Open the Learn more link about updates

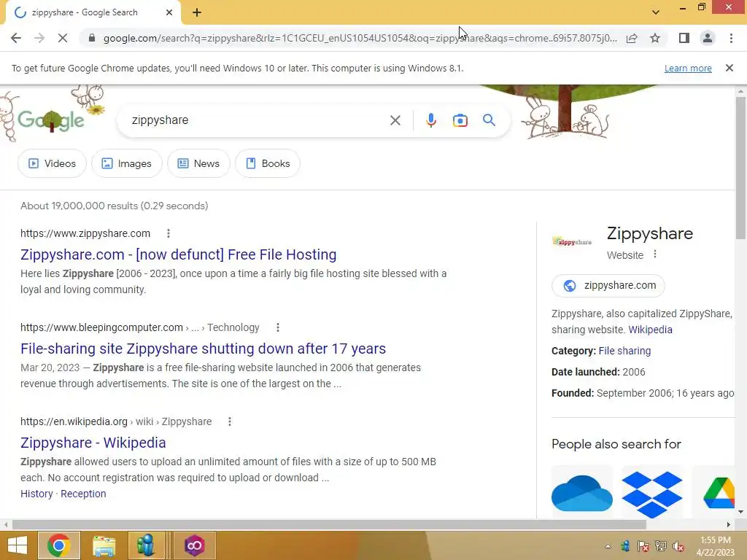[688, 69]
